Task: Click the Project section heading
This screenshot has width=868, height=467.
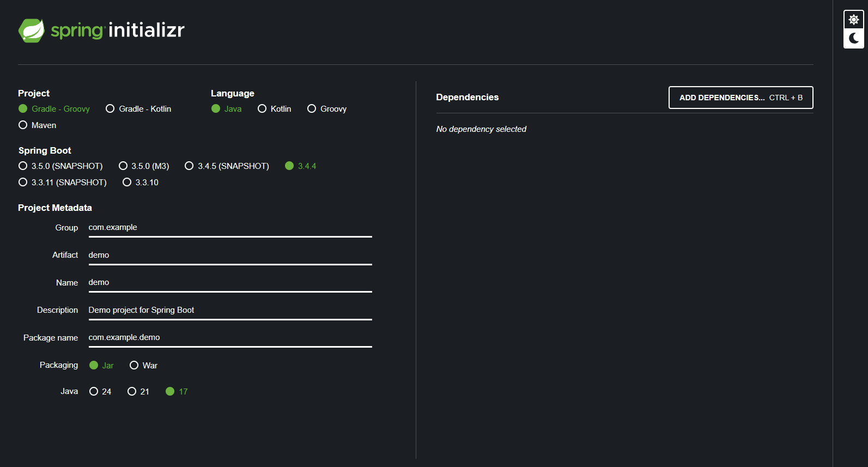Action: [x=34, y=93]
